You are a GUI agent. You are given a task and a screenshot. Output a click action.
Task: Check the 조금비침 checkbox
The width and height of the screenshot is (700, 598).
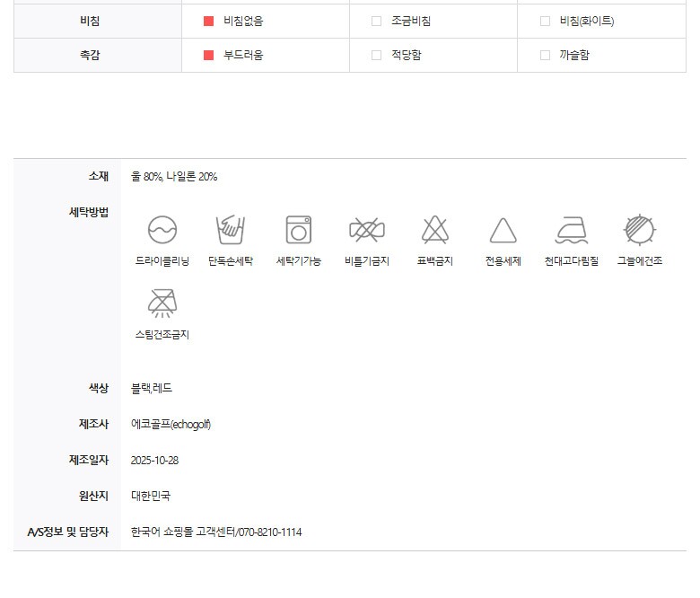click(x=377, y=21)
